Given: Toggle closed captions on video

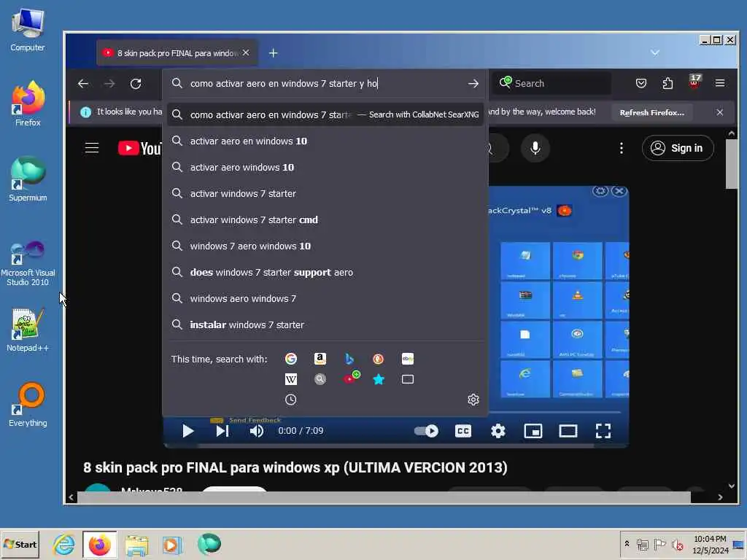Looking at the screenshot, I should click(x=463, y=431).
